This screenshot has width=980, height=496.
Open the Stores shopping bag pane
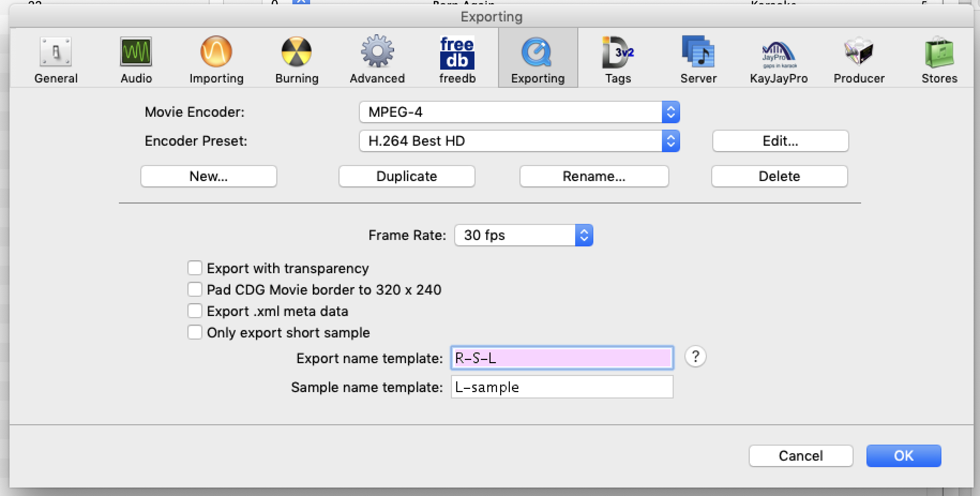tap(939, 59)
